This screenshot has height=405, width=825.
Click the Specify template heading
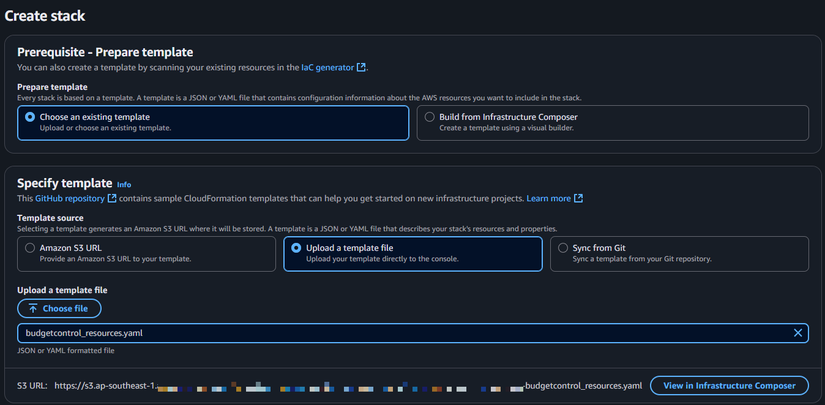pos(65,183)
